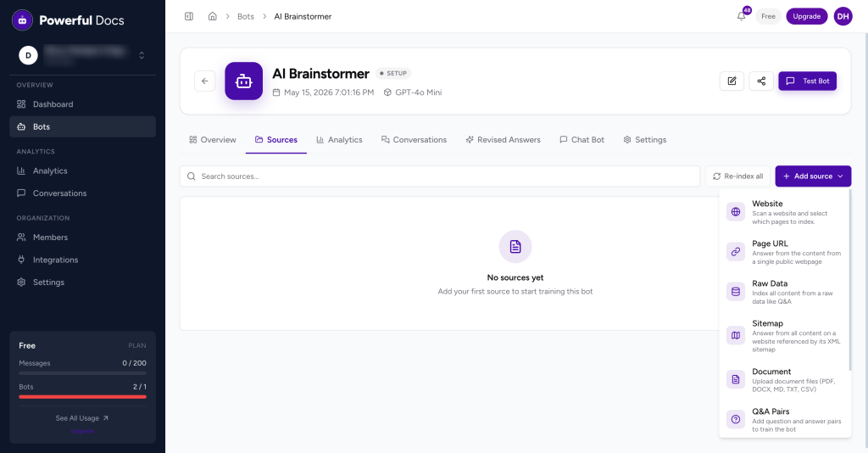Open the bot Settings tab
The width and height of the screenshot is (868, 453).
click(x=645, y=140)
